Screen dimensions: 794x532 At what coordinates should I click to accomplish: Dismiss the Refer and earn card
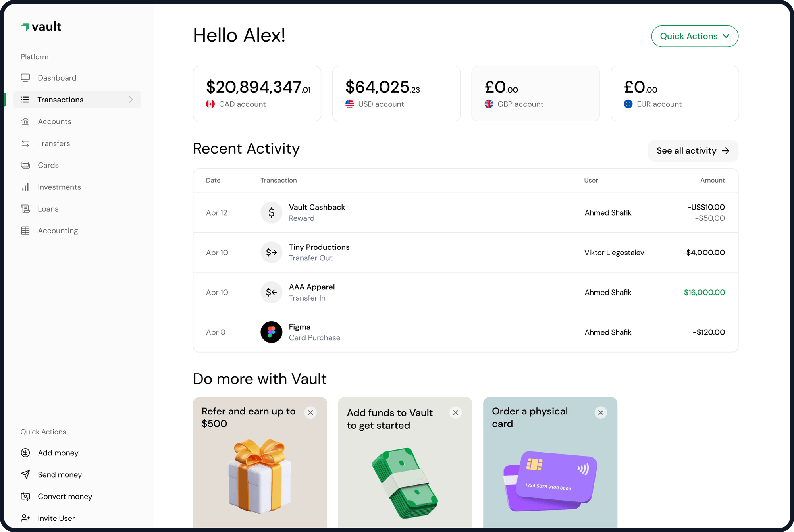click(x=310, y=412)
